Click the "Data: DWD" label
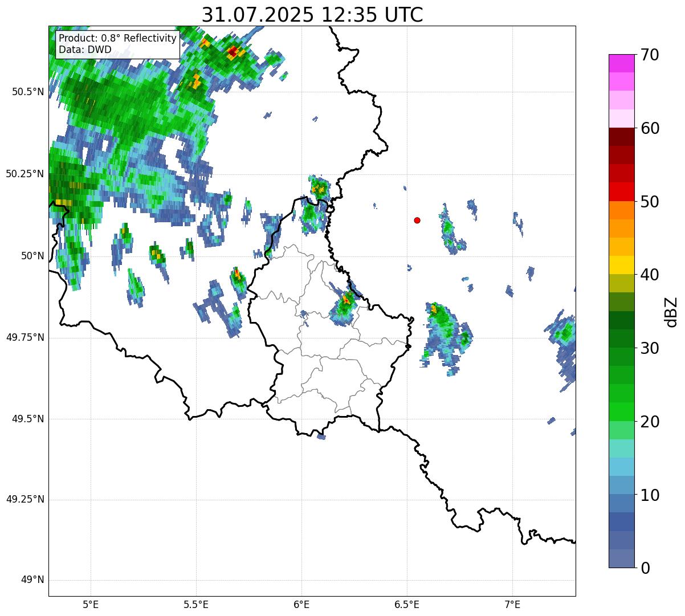 click(85, 50)
